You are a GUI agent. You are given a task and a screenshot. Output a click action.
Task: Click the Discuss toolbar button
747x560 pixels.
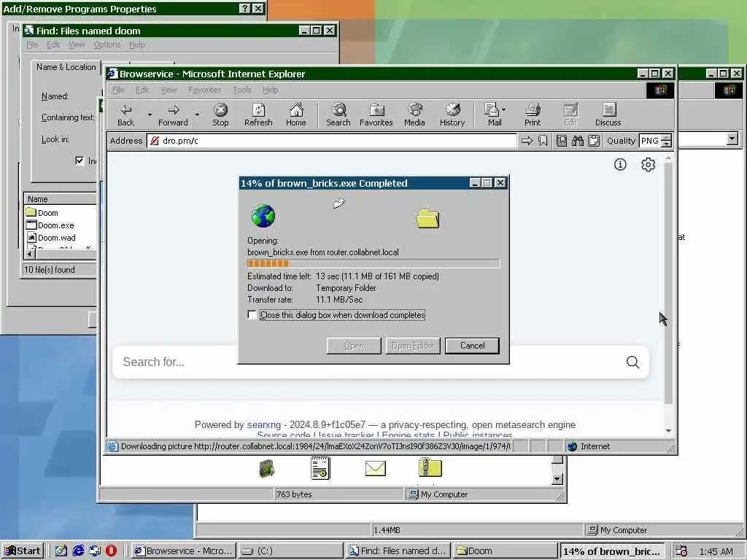[x=608, y=114]
